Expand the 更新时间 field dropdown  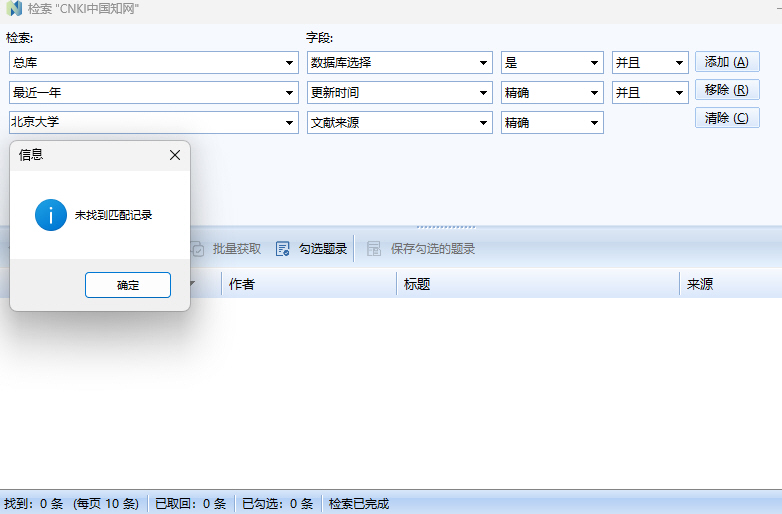click(x=484, y=93)
